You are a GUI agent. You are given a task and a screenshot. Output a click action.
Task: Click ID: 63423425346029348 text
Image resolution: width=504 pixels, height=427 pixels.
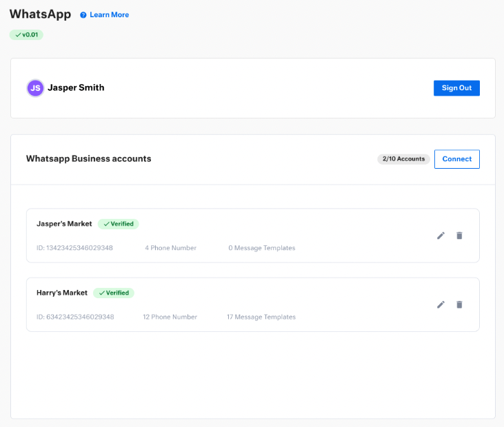coord(75,317)
